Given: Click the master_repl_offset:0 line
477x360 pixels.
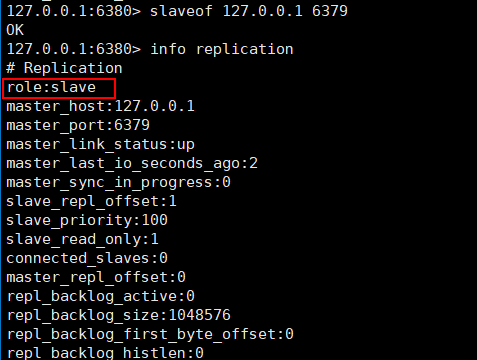Looking at the screenshot, I should 96,278.
